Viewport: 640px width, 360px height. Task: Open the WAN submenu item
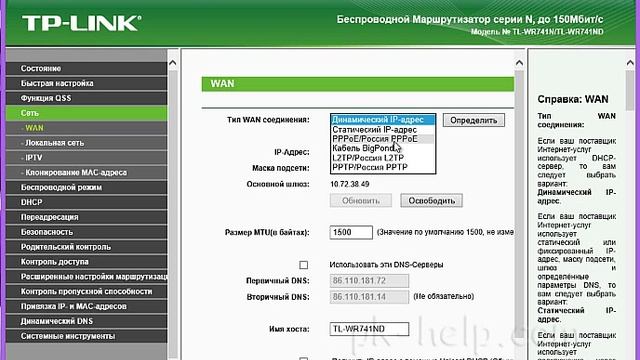click(x=87, y=128)
